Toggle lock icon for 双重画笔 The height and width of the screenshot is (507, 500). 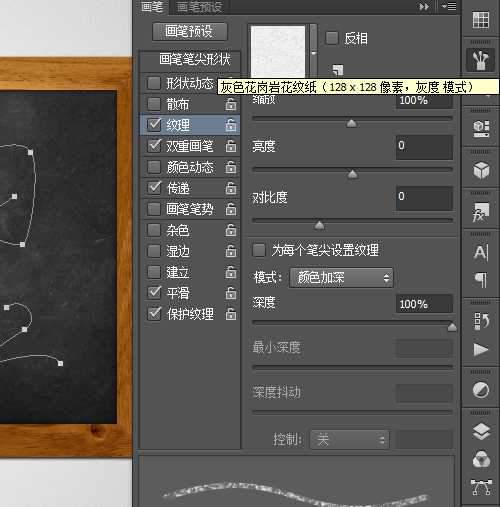(231, 146)
